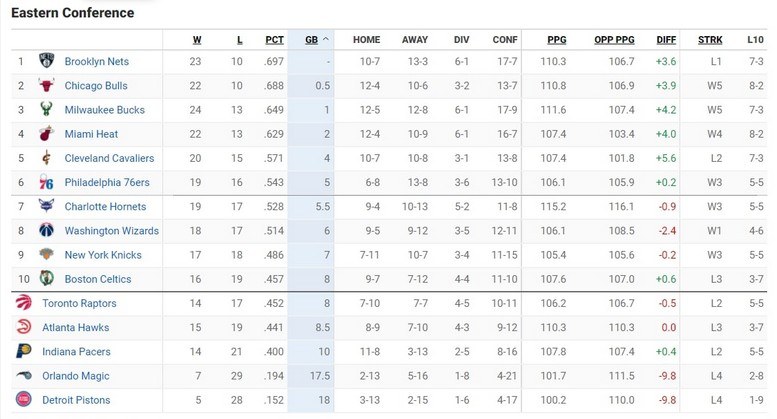
Task: Sort by OPP PPG column header
Action: tap(614, 40)
